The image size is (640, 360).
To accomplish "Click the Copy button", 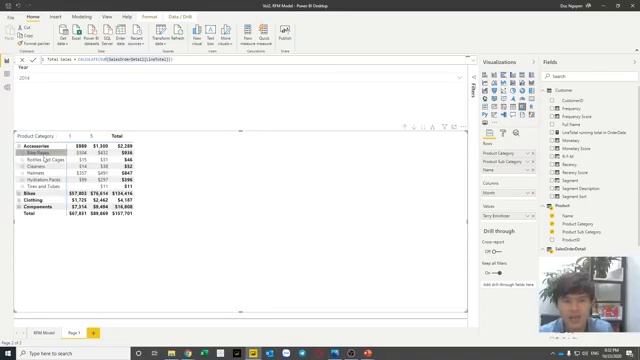I will click(25, 36).
